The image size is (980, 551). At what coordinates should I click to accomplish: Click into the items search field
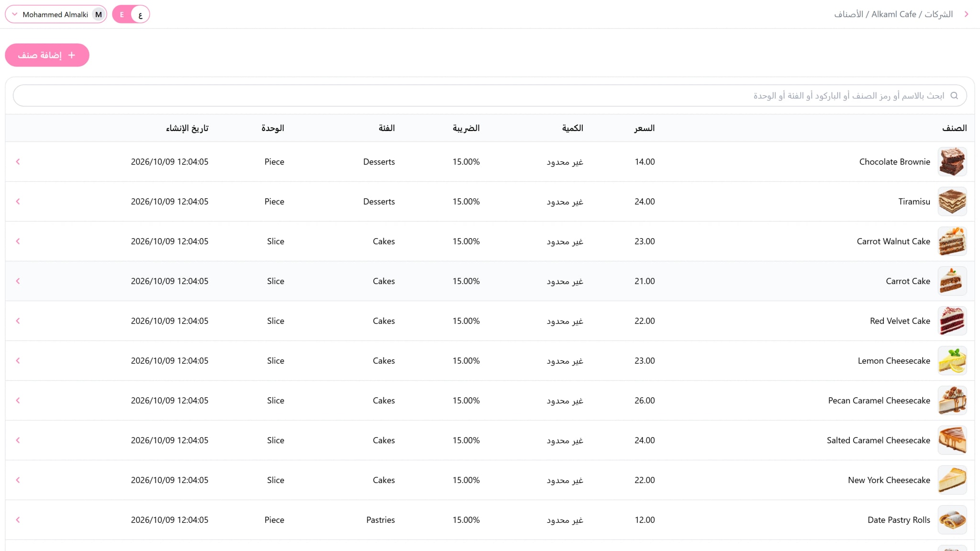[x=490, y=96]
